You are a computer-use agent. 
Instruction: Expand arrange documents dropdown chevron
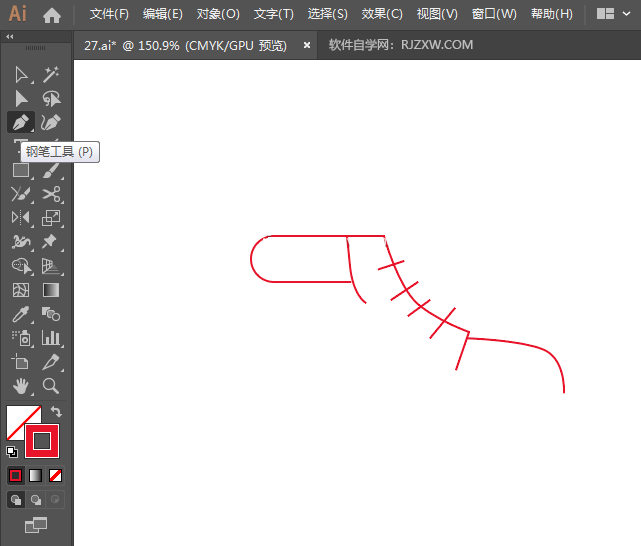click(626, 14)
